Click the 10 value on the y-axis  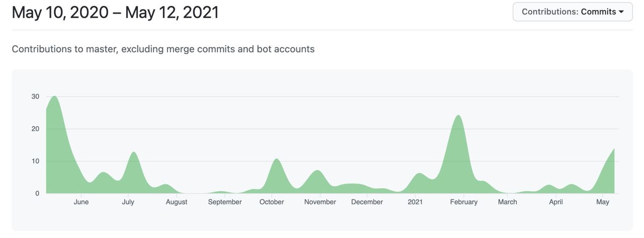[x=35, y=161]
